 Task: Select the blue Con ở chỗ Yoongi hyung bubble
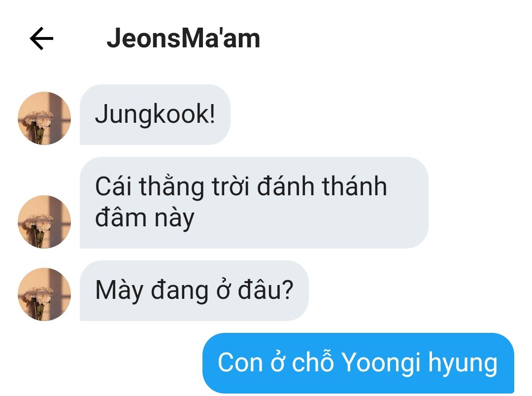click(358, 363)
